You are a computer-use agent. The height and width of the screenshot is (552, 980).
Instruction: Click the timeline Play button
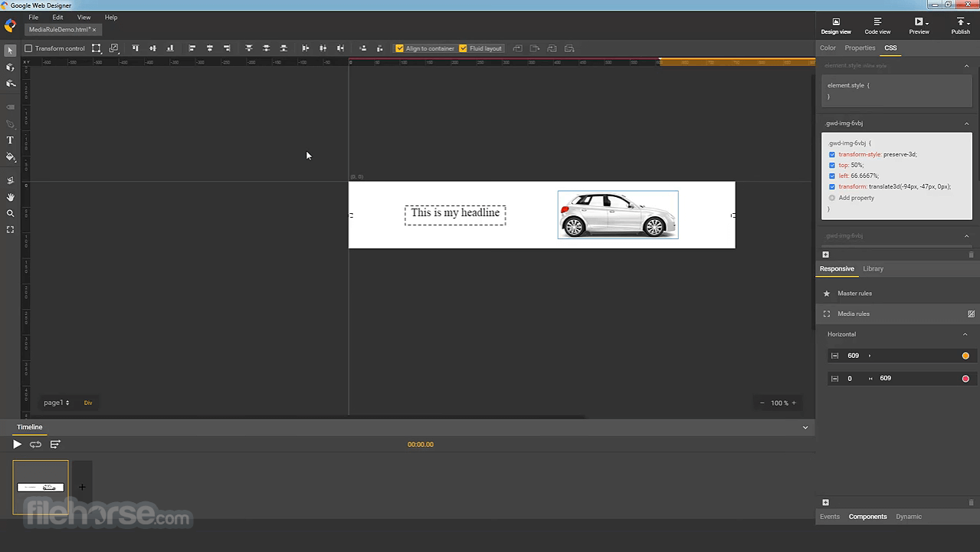click(17, 445)
